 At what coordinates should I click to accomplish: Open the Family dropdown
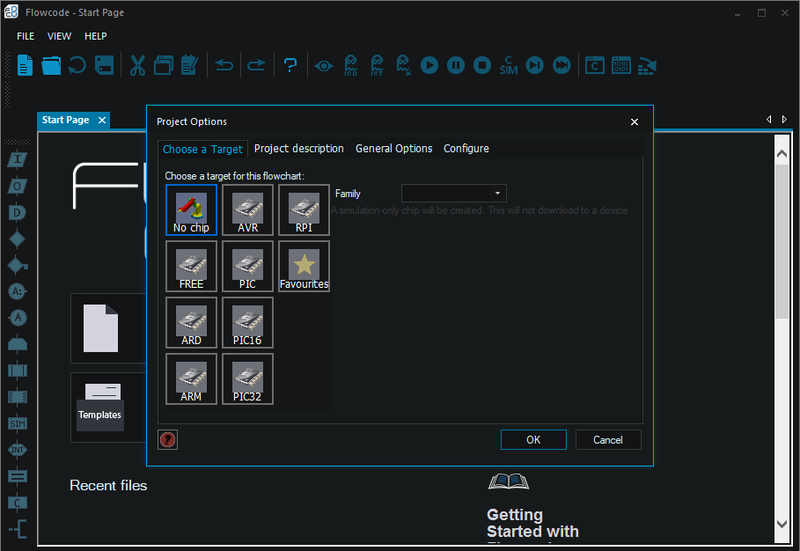tap(454, 193)
